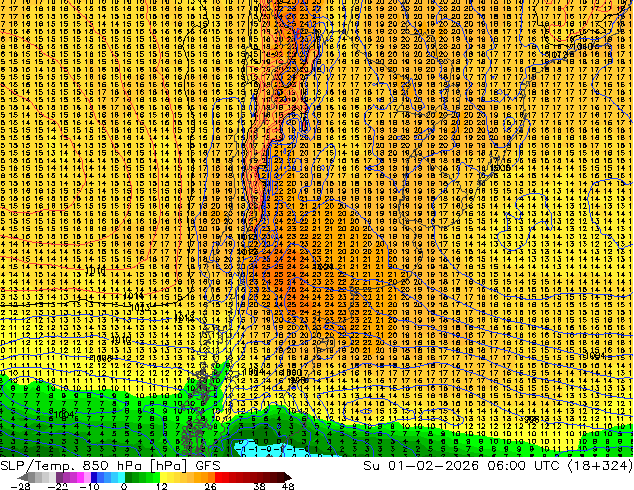Viewport: 634px width, 490px height.
Task: Click the '-28' label on the color scale
Action: coord(20,486)
